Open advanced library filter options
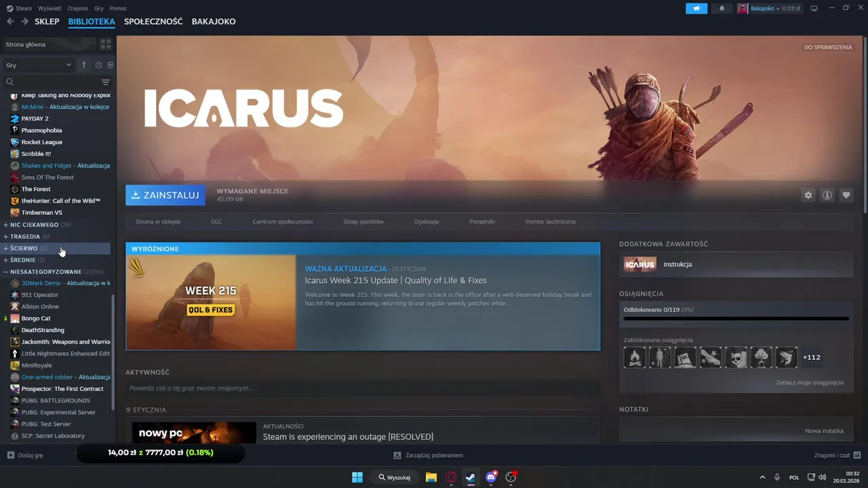Viewport: 868px width, 488px height. click(x=106, y=82)
